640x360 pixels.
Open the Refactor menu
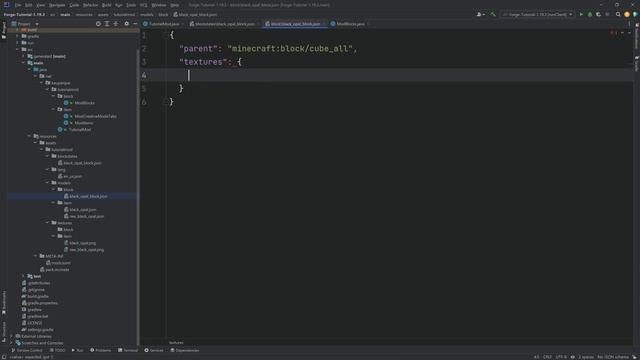click(x=91, y=5)
